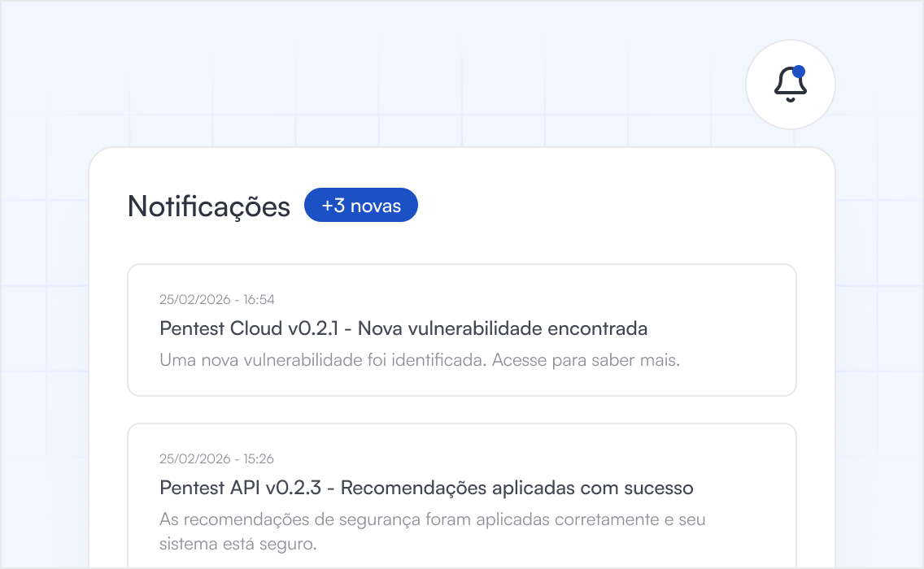Click the top-right notification bell button
The width and height of the screenshot is (924, 569).
[790, 84]
